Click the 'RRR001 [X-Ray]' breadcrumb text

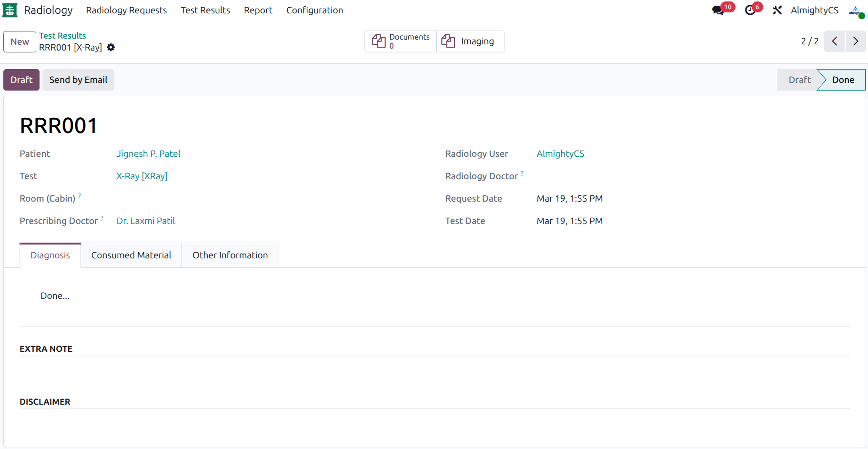click(71, 47)
